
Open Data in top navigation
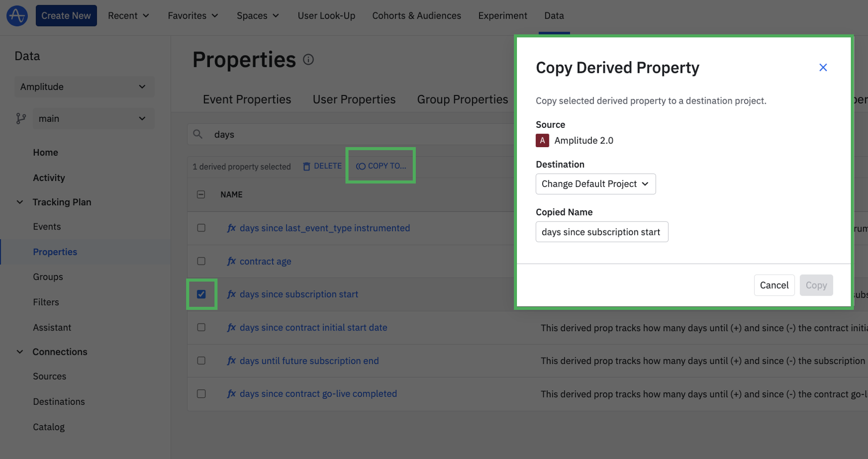click(x=554, y=16)
